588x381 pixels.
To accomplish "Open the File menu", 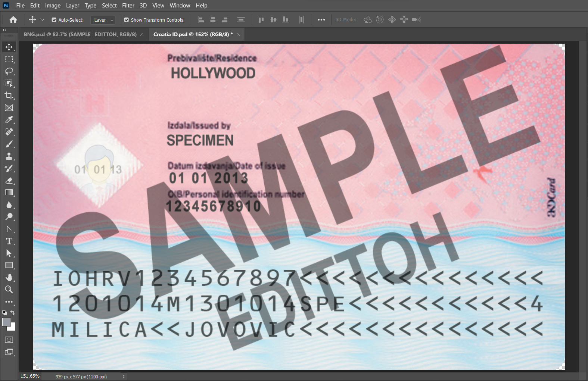I will [x=21, y=6].
